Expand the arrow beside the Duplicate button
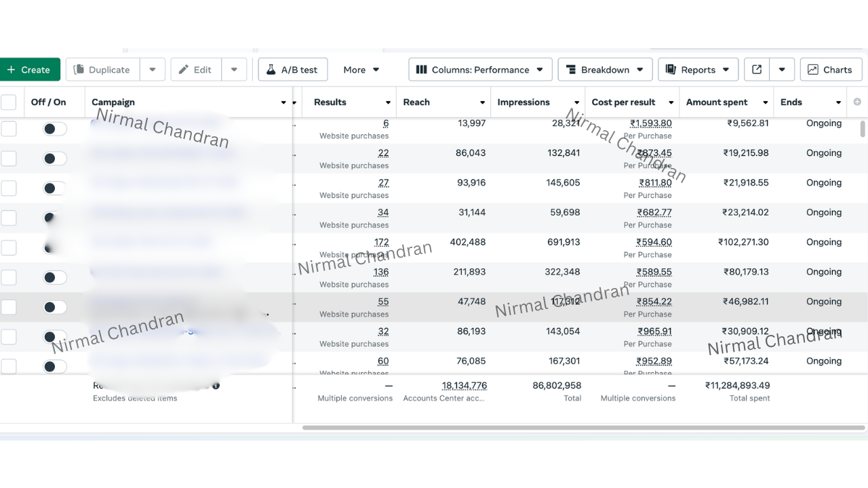 tap(153, 70)
